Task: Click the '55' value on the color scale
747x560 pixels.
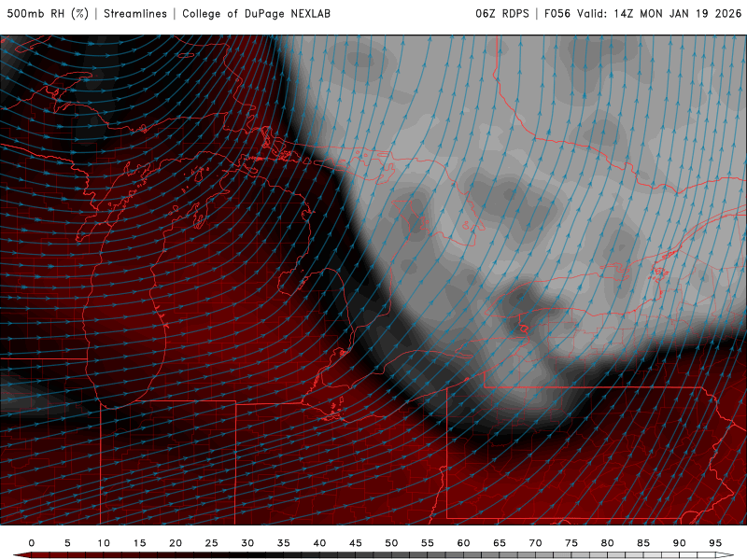Action: coord(428,543)
